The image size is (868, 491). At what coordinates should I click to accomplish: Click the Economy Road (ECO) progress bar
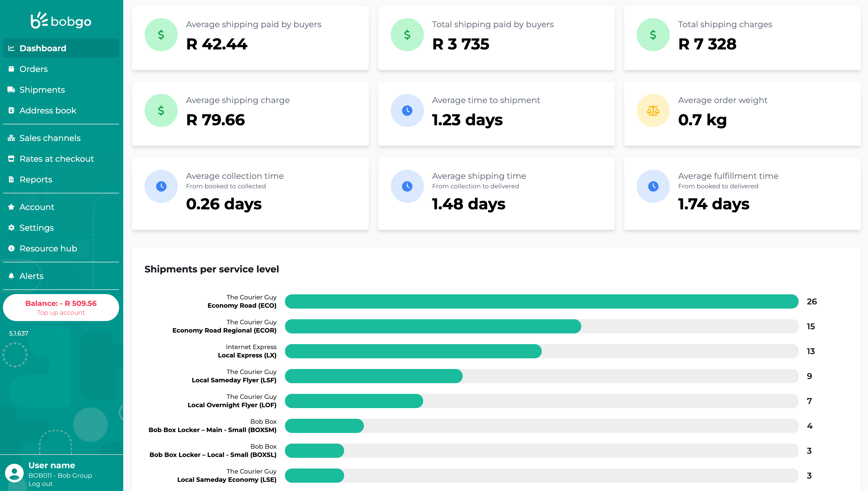point(542,301)
